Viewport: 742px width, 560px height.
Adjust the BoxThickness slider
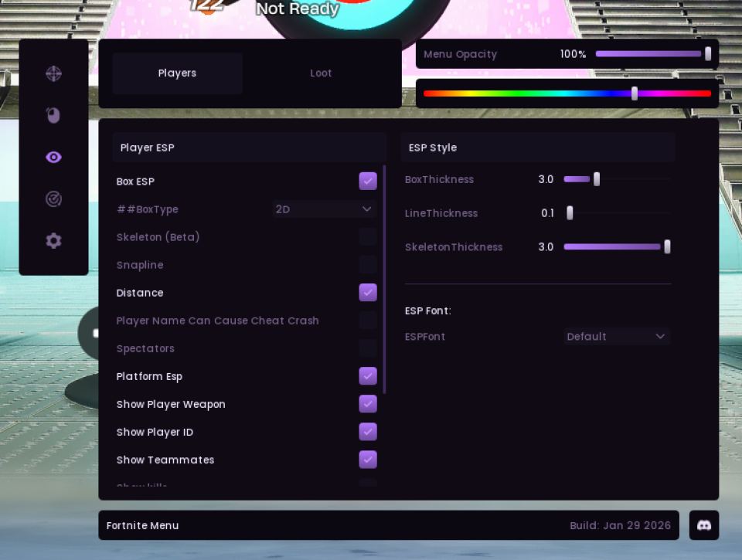click(x=617, y=179)
